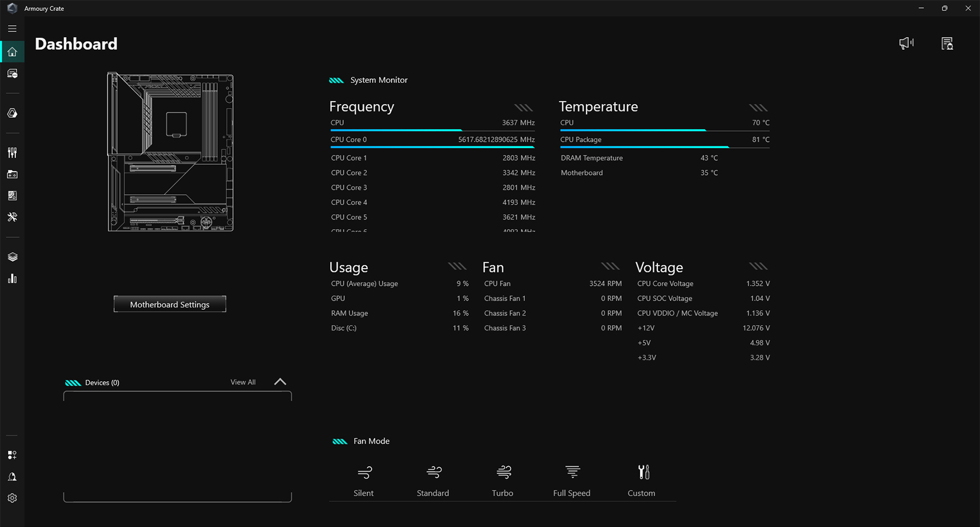Click the striped icon beside Temperature heading
The height and width of the screenshot is (527, 980).
758,107
